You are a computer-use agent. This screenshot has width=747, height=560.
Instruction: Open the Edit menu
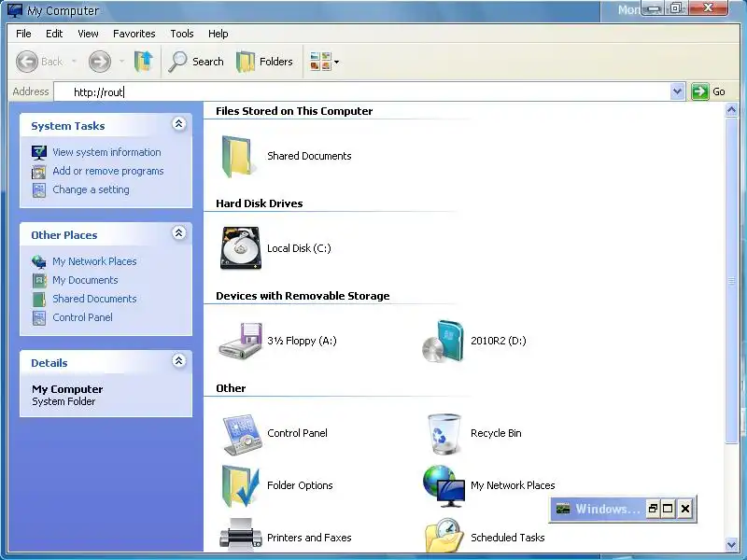pos(54,34)
